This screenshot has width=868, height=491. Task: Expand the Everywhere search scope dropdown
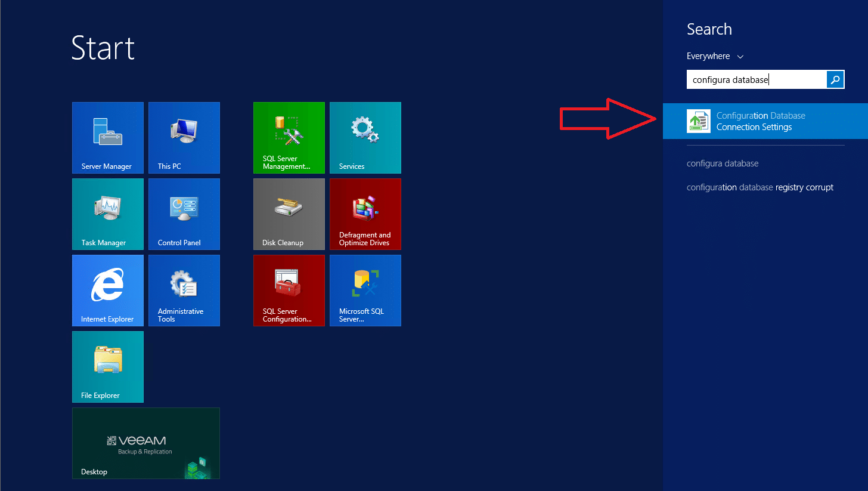(x=715, y=56)
